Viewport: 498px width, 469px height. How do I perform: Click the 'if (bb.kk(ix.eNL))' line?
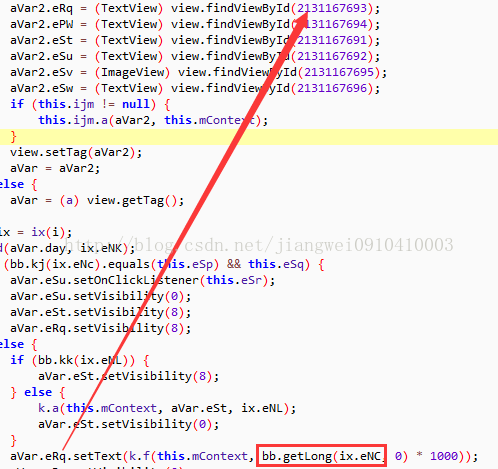tap(80, 360)
